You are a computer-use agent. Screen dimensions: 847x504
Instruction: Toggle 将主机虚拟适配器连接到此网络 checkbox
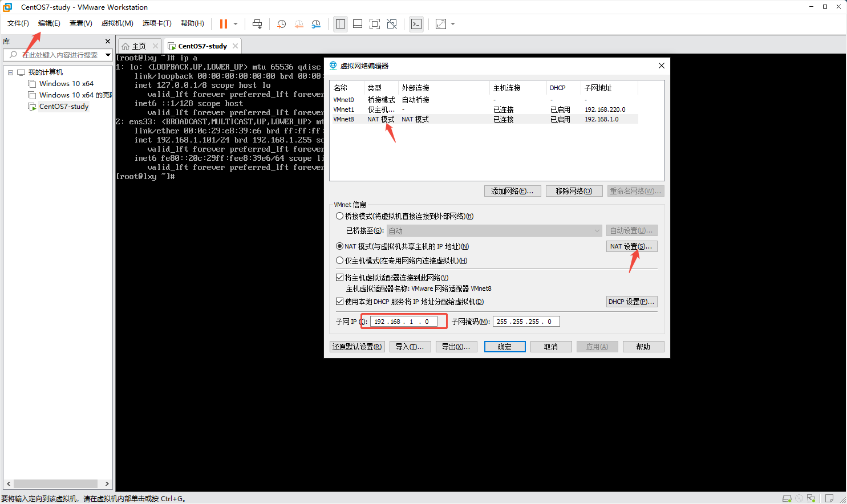point(340,278)
